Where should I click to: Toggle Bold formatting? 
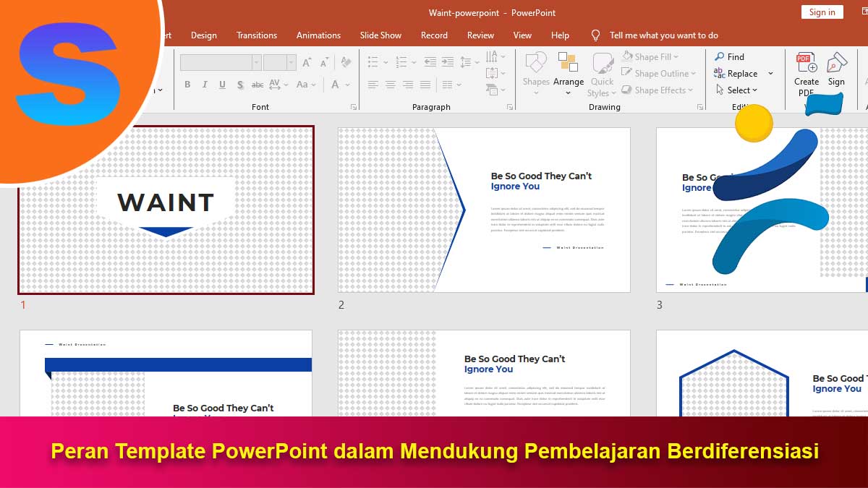pyautogui.click(x=187, y=85)
